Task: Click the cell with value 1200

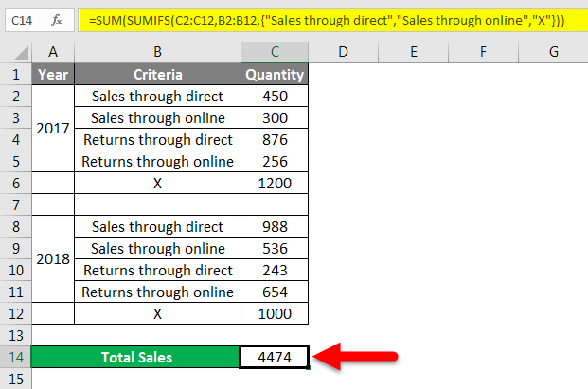Action: (274, 183)
